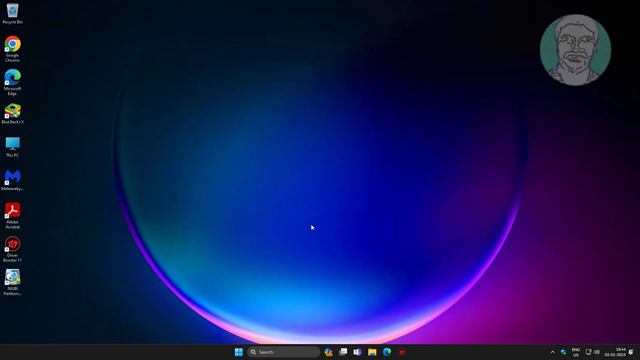Open the ENG US language switcher
This screenshot has height=360, width=640.
coord(576,352)
